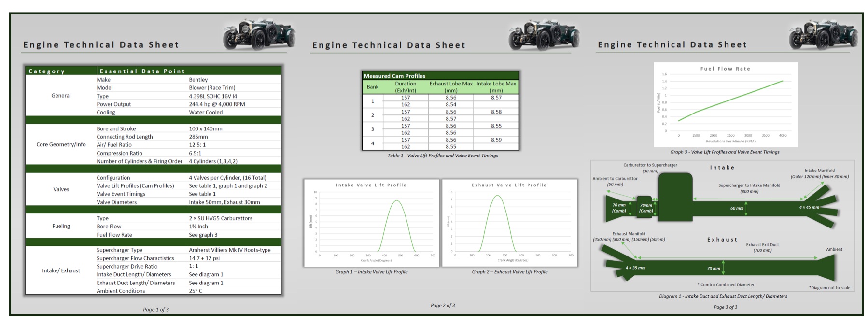868x327 pixels.
Task: Click the 'Fueling' category cell
Action: 61,226
